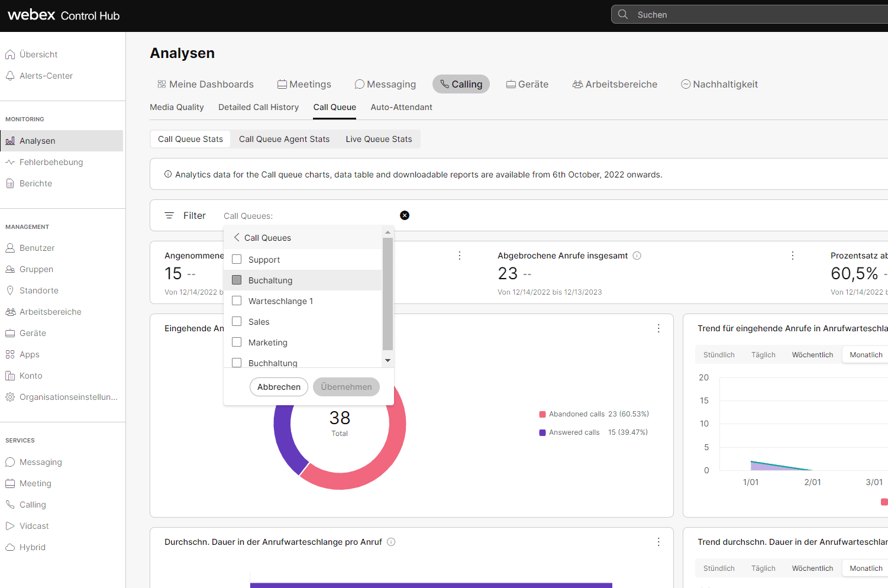
Task: Open the Detailed Call History tab
Action: (x=259, y=107)
